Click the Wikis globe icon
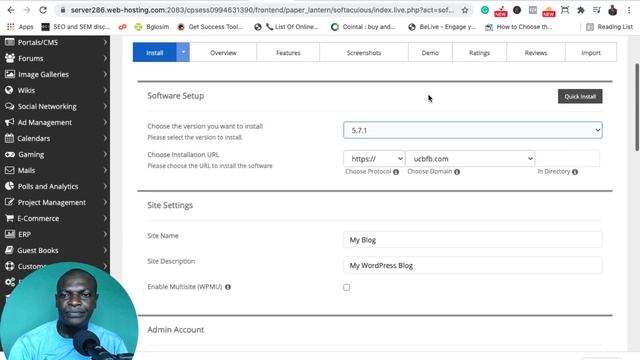Screen dimensions: 640x360 click(9, 90)
